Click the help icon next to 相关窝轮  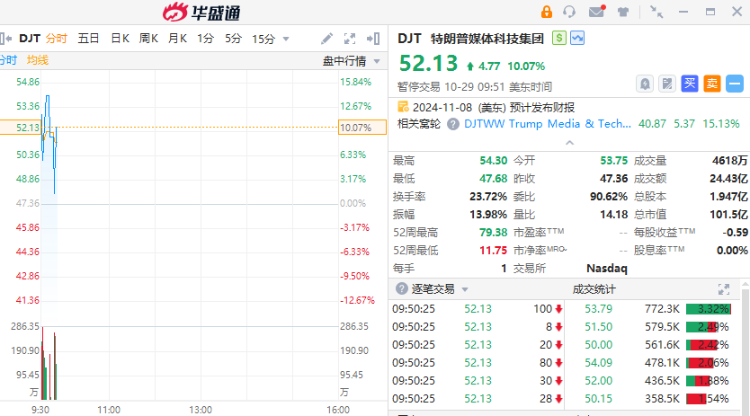(453, 124)
